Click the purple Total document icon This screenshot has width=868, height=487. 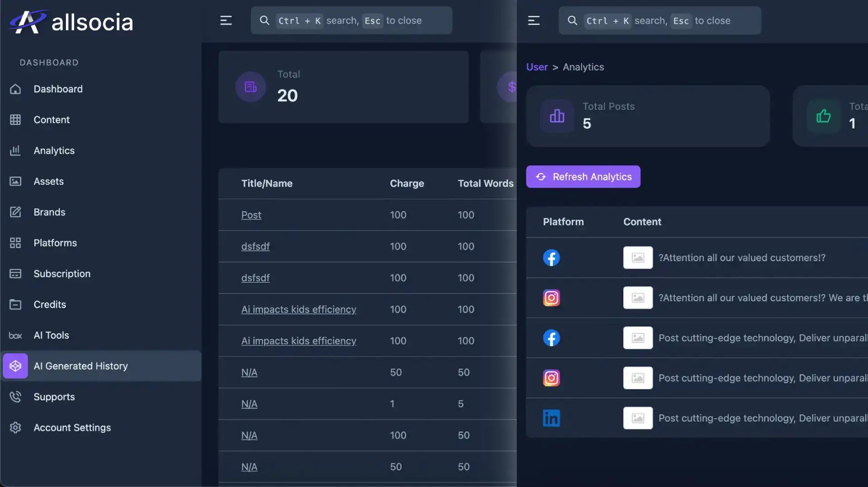tap(250, 87)
